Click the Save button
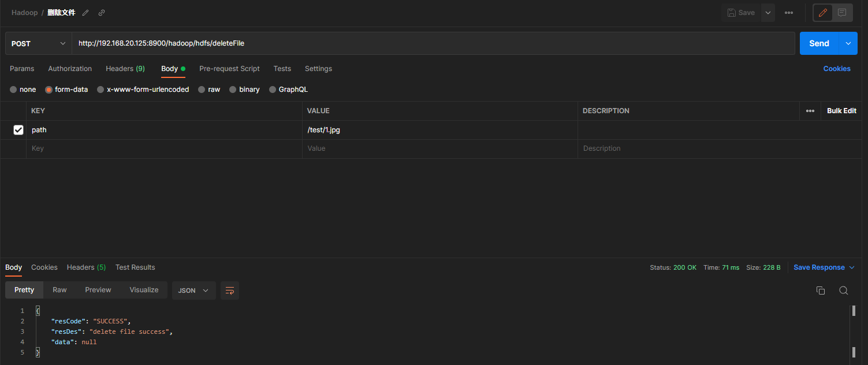Viewport: 868px width, 365px height. click(x=741, y=13)
